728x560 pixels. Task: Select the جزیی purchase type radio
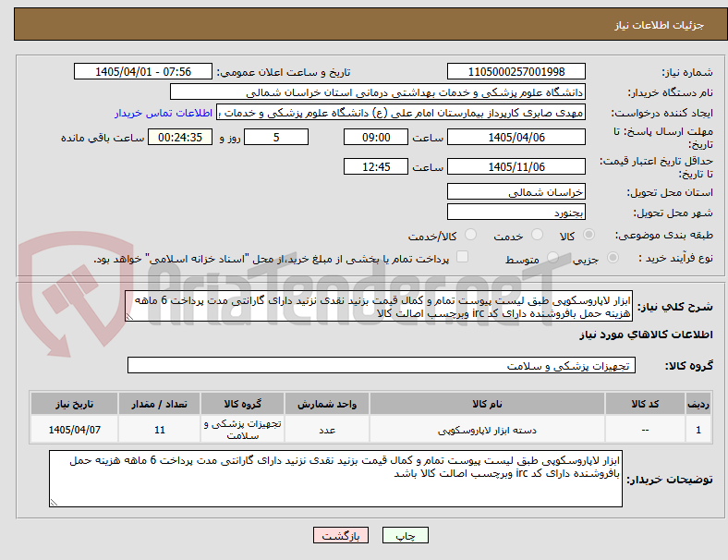pos(613,258)
